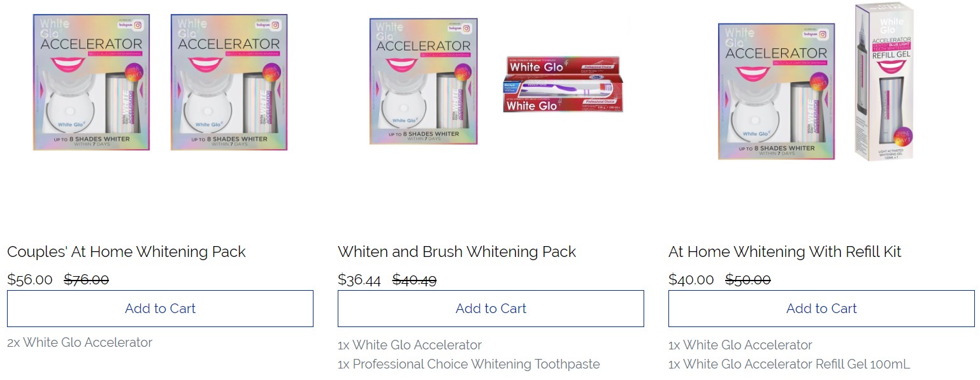This screenshot has height=380, width=980.
Task: Add Whiten and Brush Whitening Pack to cart
Action: [491, 309]
